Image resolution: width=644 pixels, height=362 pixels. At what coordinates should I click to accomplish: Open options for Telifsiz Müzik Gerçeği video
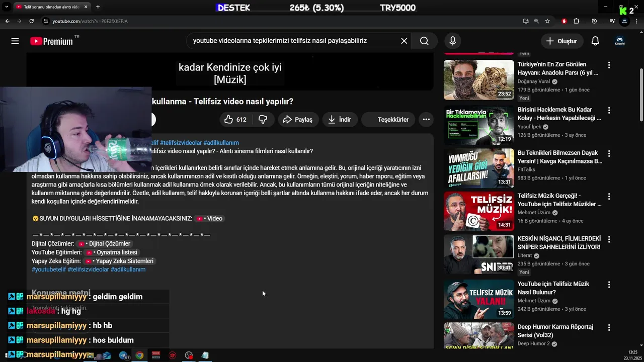609,197
